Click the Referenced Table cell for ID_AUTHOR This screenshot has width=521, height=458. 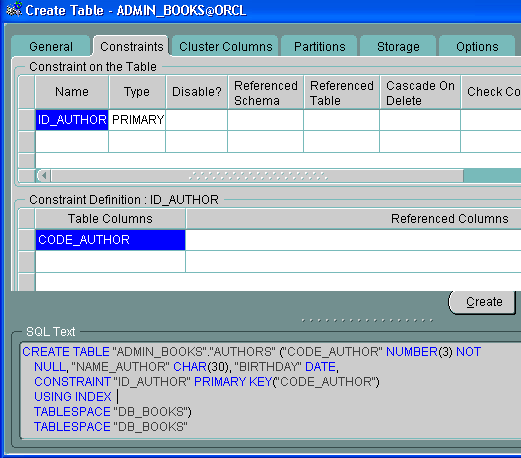342,120
